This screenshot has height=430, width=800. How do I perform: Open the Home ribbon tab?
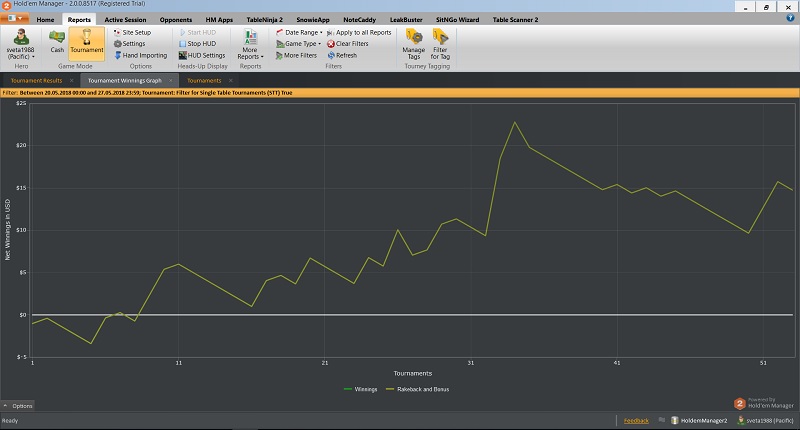pyautogui.click(x=45, y=20)
